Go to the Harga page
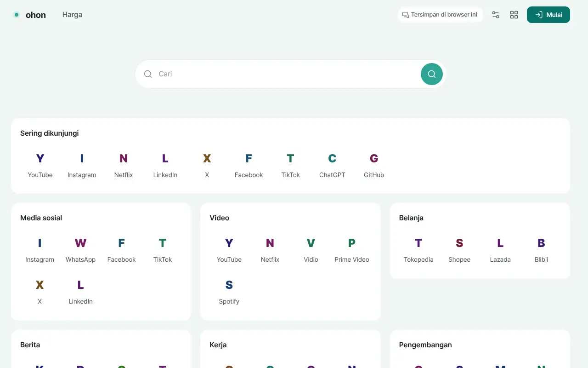The width and height of the screenshot is (588, 368). point(72,15)
